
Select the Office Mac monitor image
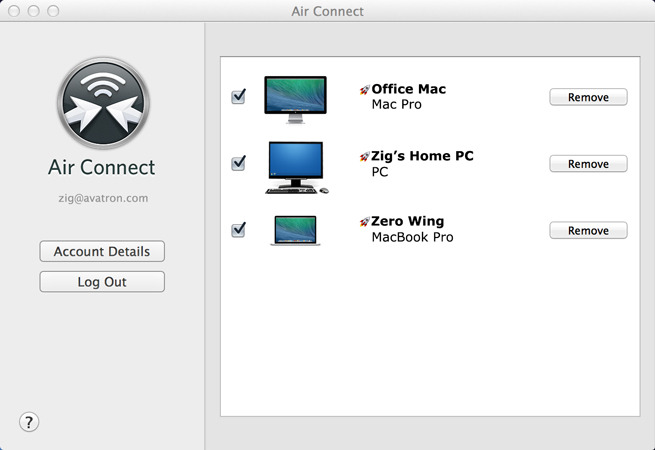click(295, 98)
